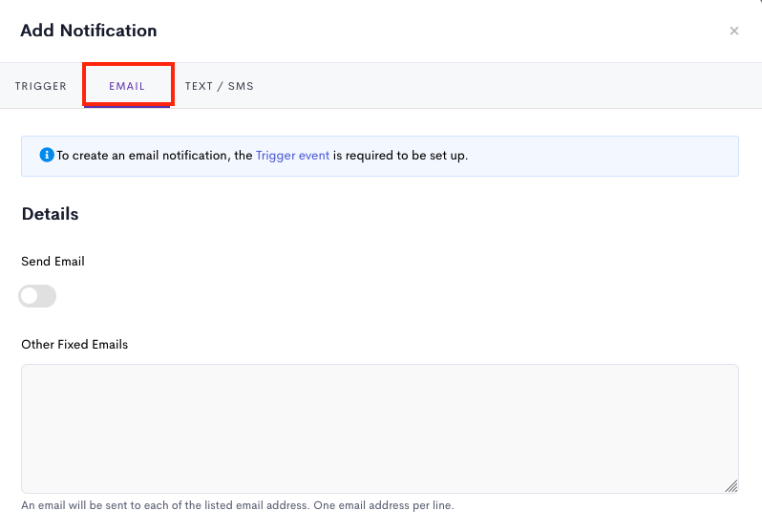Click the textarea resize handle icon

(x=730, y=486)
